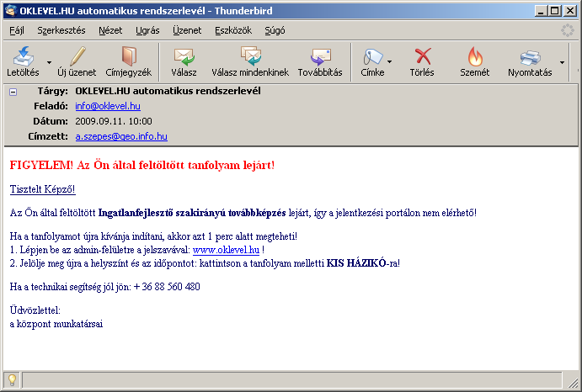Click the Thunderbird title bar app icon

click(11, 10)
